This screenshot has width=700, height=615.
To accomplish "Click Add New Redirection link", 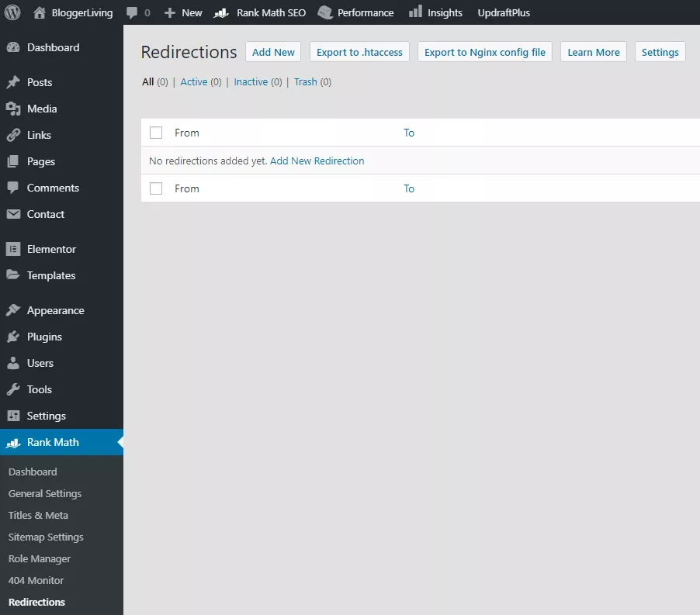I will [317, 161].
